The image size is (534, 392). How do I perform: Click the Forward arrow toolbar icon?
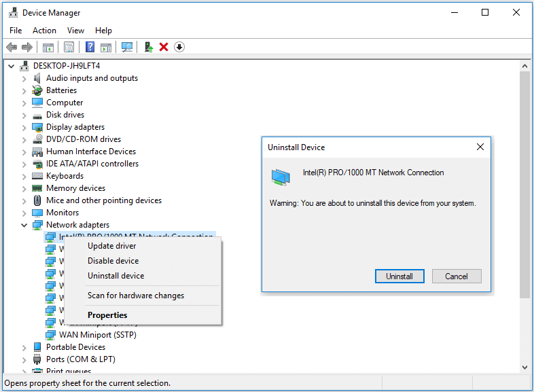27,47
